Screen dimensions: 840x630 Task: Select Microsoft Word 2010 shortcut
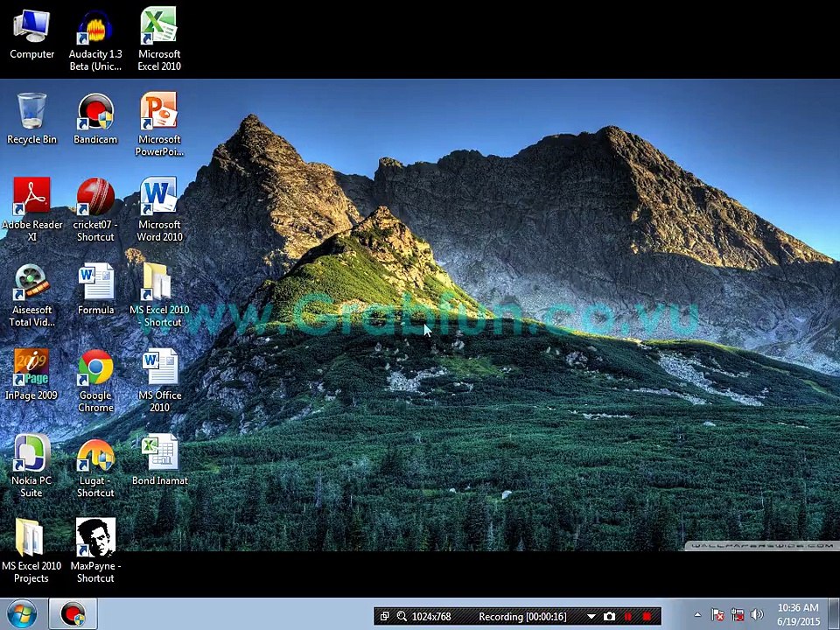pyautogui.click(x=159, y=209)
